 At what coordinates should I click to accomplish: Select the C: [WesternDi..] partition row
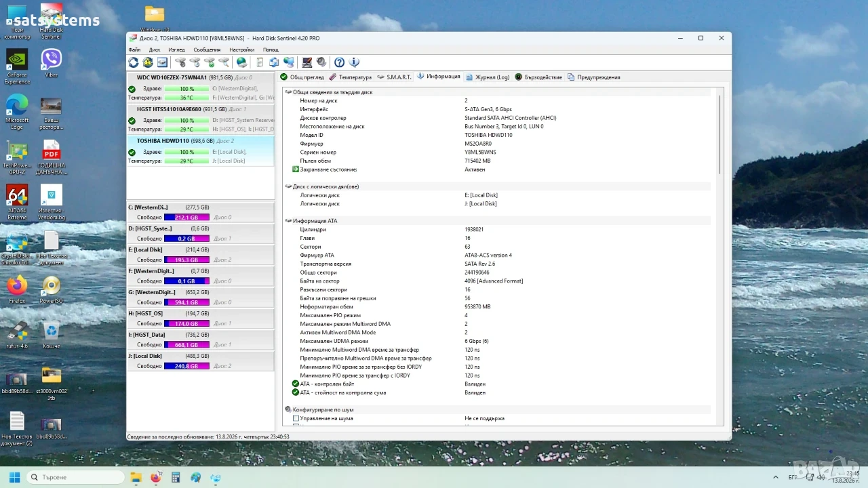pos(201,212)
